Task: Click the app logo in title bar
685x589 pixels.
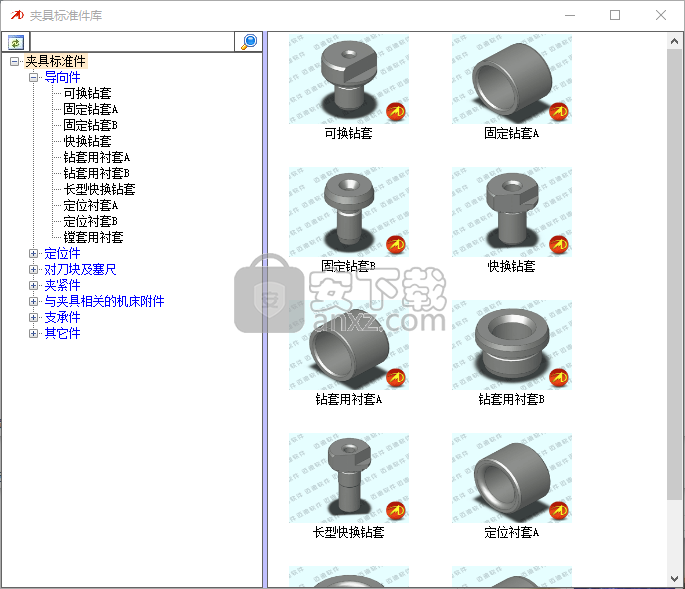Action: coord(17,15)
